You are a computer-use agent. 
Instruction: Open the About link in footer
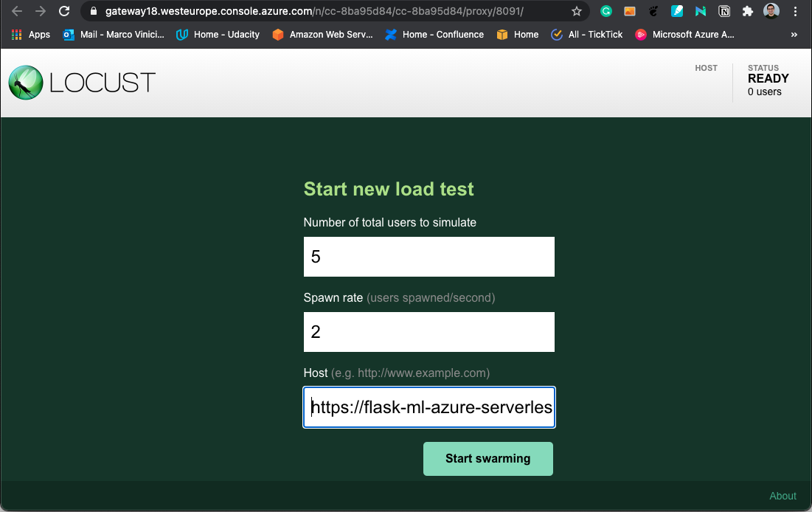click(782, 496)
